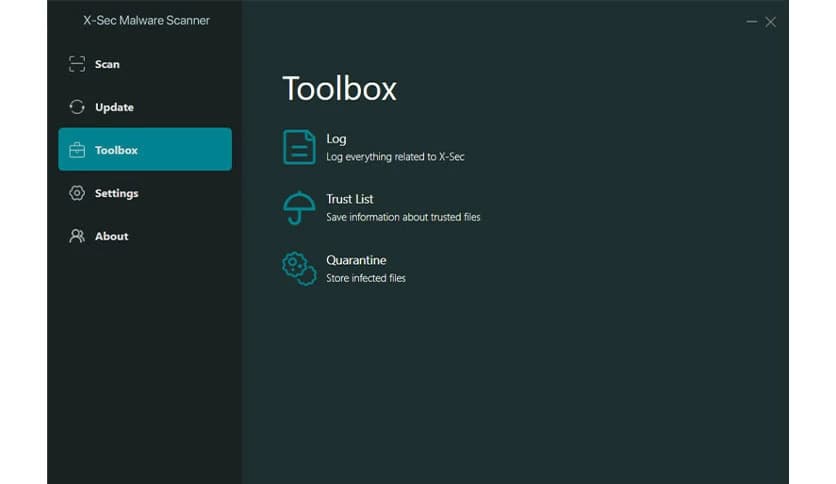Open the Quarantine title
Image resolution: width=836 pixels, height=484 pixels.
pos(356,260)
